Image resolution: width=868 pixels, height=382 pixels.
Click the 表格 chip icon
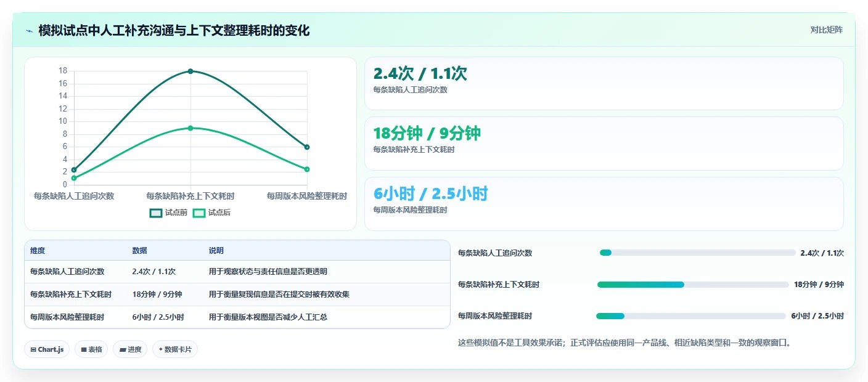point(84,349)
